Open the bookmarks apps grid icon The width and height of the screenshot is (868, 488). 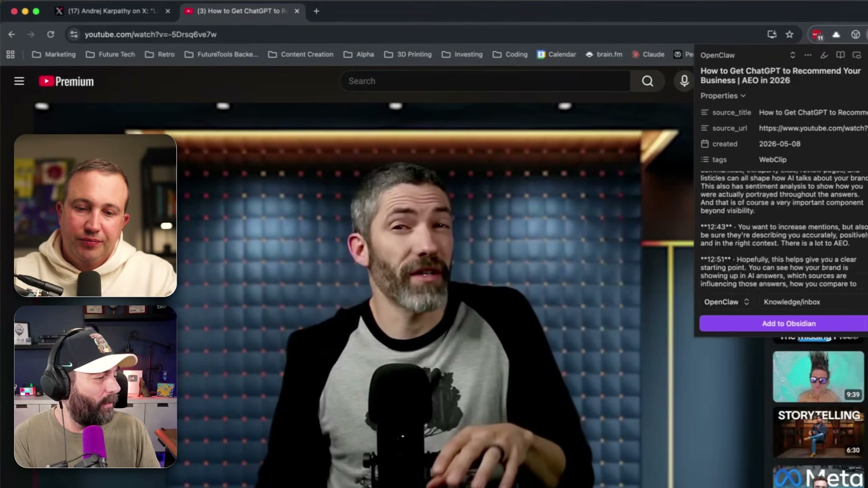point(10,54)
